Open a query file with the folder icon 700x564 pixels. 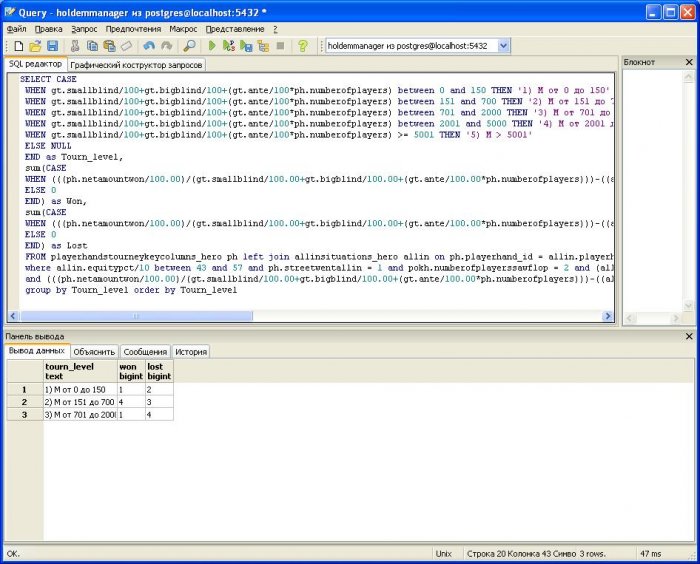[35, 46]
